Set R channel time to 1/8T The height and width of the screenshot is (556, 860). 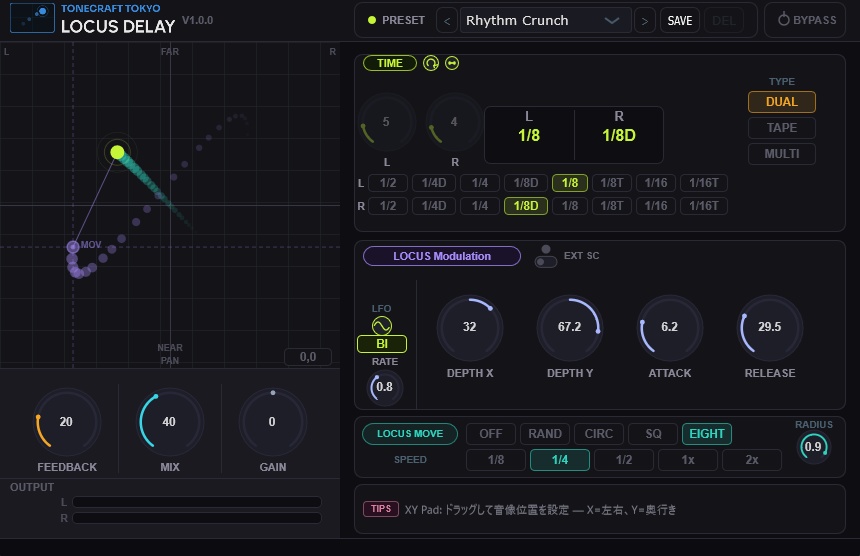[612, 206]
